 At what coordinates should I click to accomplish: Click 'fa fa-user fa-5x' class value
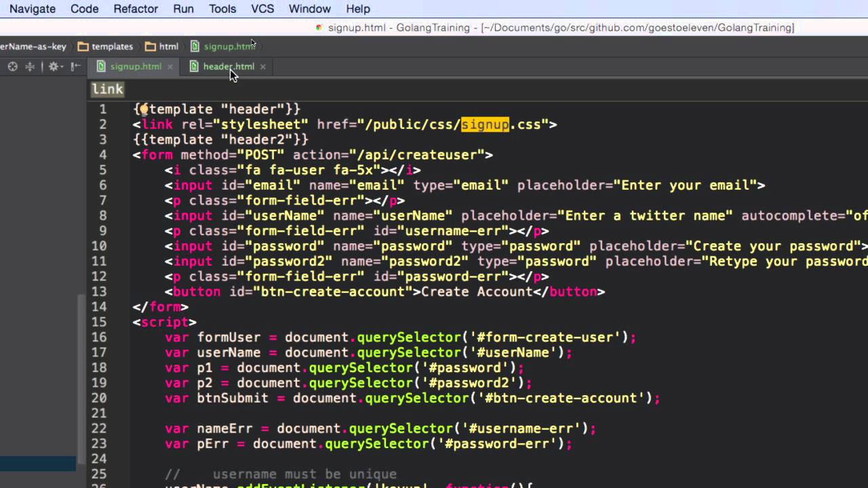click(x=309, y=170)
